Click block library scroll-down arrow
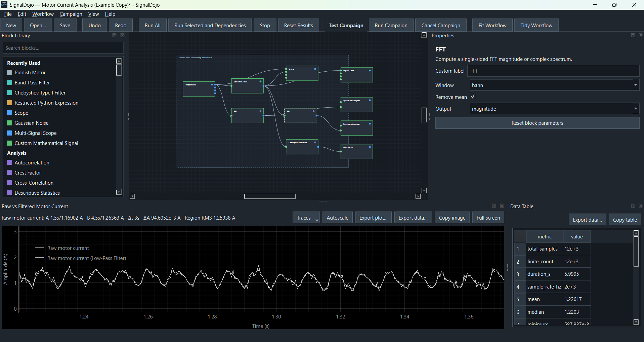This screenshot has height=342, width=644. 119,192
